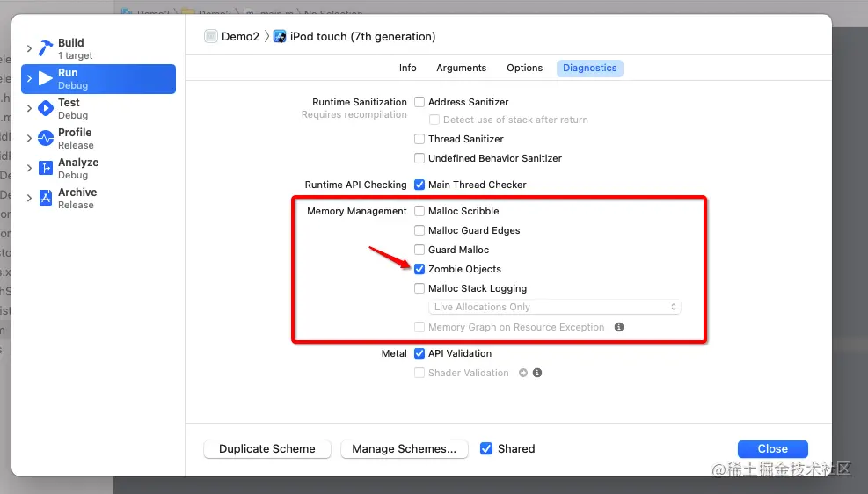868x494 pixels.
Task: Expand the Build action chevron
Action: 29,48
